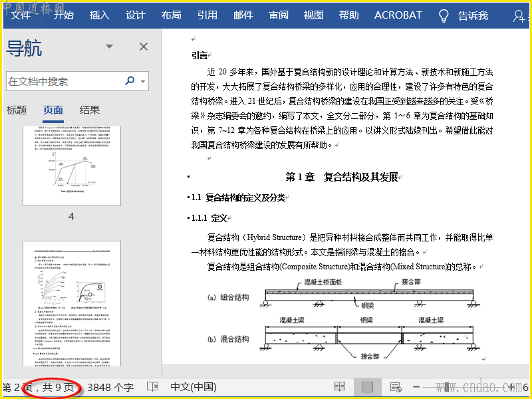Select the 页面 navigation tab
532x399 pixels.
coord(53,110)
